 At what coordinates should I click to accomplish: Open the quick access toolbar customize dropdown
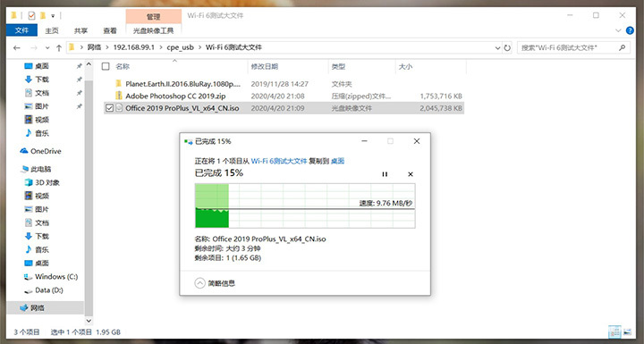tap(53, 16)
